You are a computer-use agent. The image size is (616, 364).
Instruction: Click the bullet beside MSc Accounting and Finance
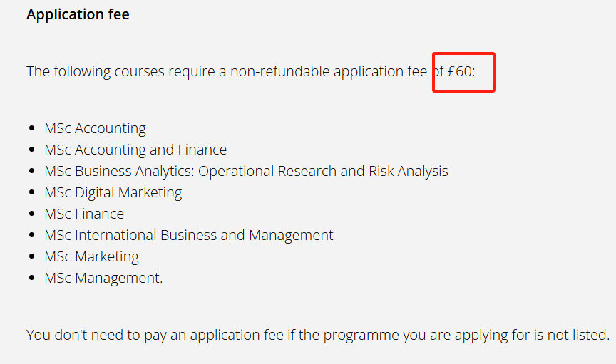pyautogui.click(x=31, y=150)
